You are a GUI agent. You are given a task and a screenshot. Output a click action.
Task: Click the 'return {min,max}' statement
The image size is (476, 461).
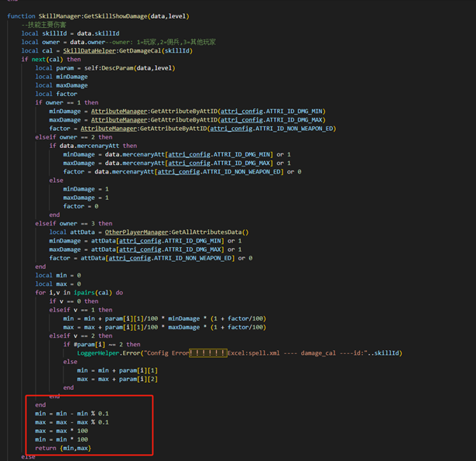63,448
